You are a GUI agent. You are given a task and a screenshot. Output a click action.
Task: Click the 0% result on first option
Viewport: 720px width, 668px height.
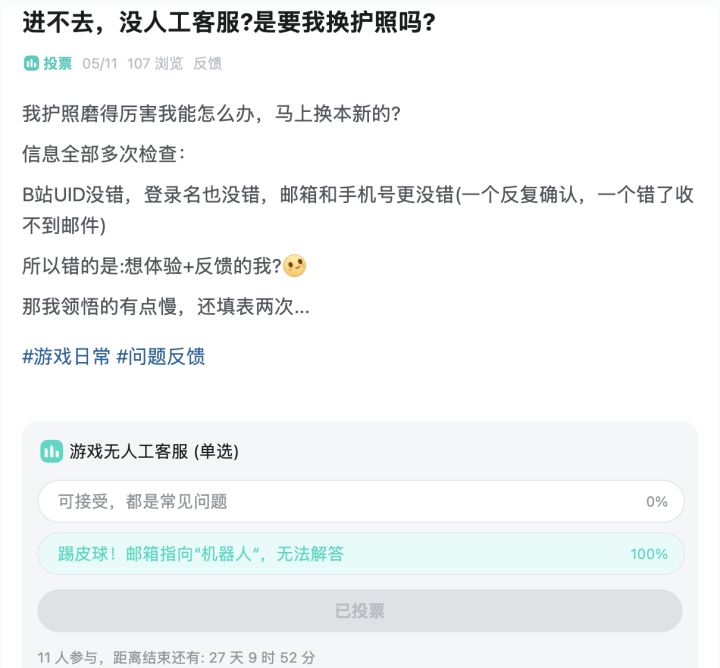(657, 501)
